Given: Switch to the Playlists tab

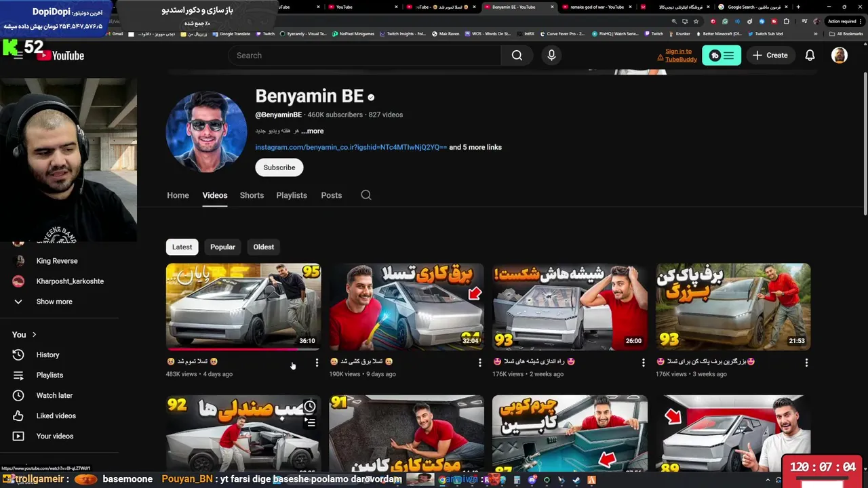Looking at the screenshot, I should (x=292, y=195).
